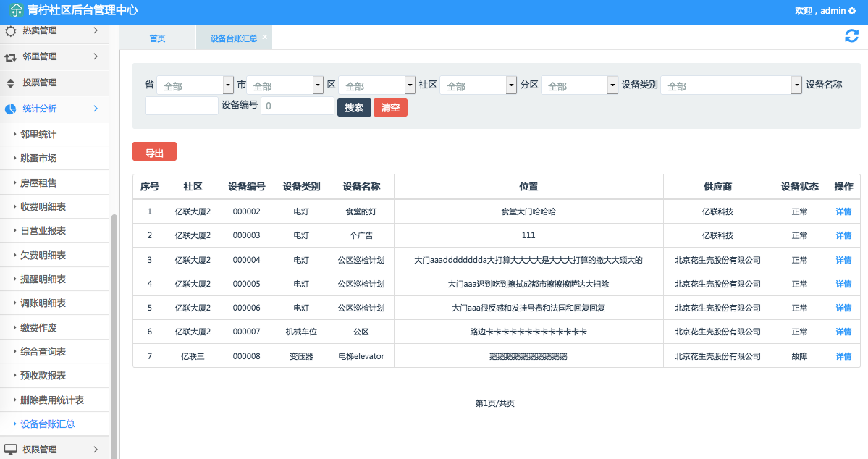Open 详情 for device 000007
The image size is (868, 459).
click(843, 332)
